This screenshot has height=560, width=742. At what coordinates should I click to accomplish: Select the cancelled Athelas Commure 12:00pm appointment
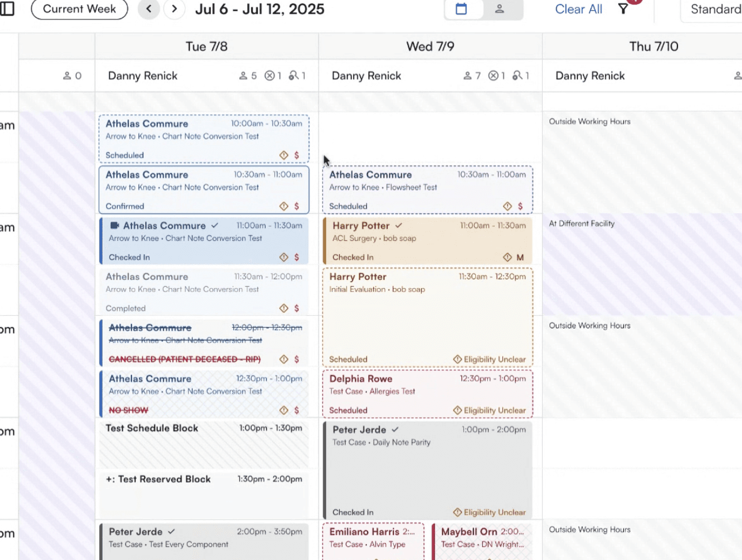click(x=203, y=342)
